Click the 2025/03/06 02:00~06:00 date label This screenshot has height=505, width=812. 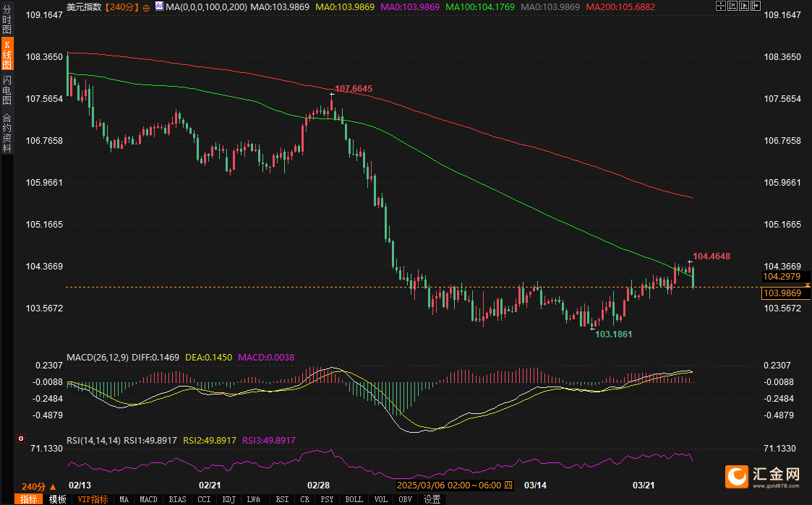click(455, 485)
